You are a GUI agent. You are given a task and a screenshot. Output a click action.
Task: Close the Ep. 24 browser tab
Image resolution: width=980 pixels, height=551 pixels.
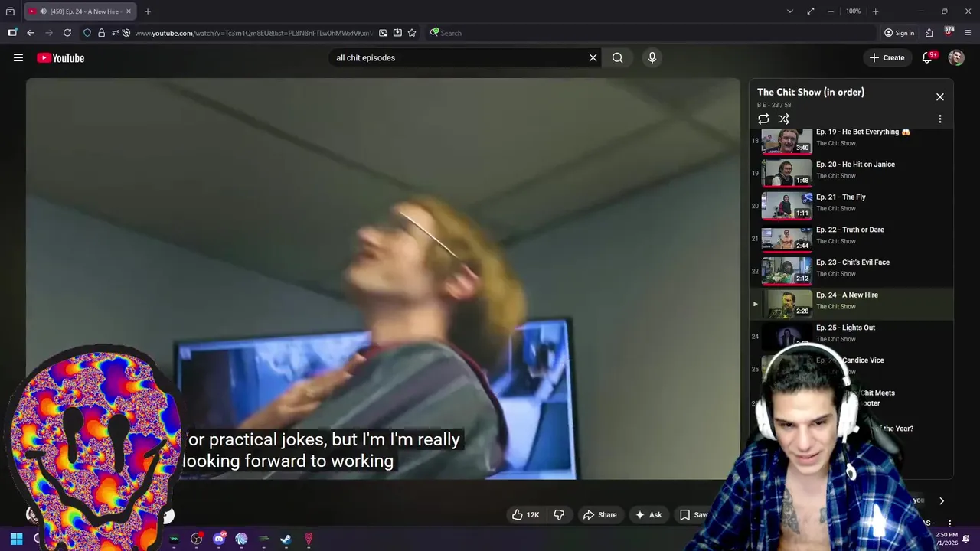[x=129, y=11]
